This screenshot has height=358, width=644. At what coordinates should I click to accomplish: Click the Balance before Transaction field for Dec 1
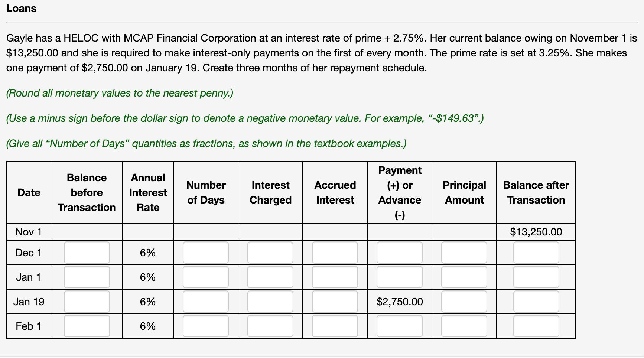click(x=86, y=253)
